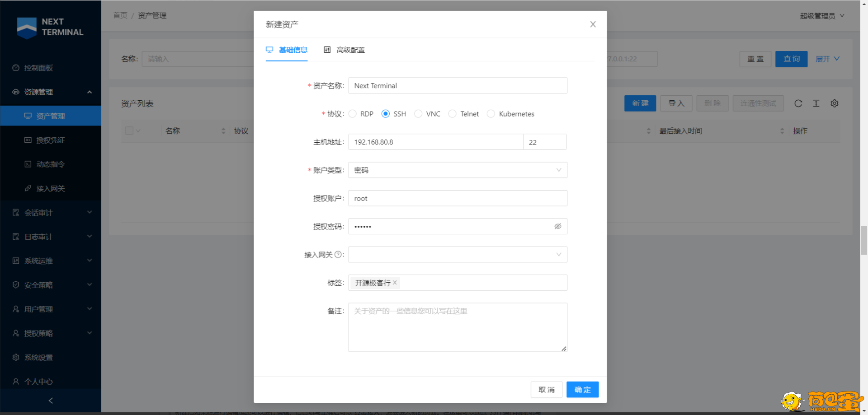Screen dimensions: 868x415
Task: Click the 授权账户 input field
Action: (x=458, y=198)
